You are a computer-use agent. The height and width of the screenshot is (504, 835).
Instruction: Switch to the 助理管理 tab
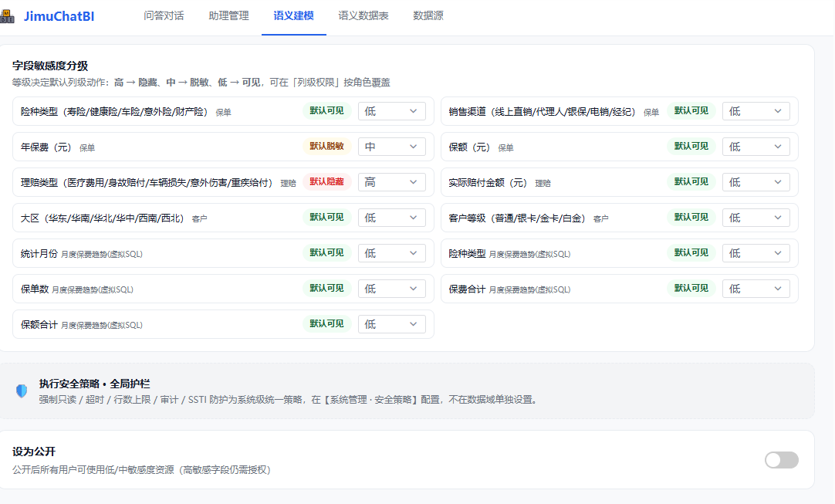[228, 16]
